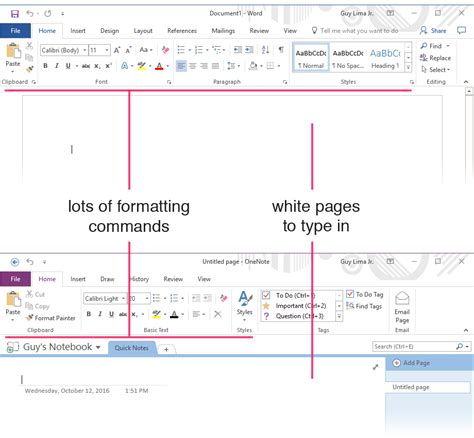
Task: Open Select dropdown in Word Editing
Action: (x=436, y=70)
